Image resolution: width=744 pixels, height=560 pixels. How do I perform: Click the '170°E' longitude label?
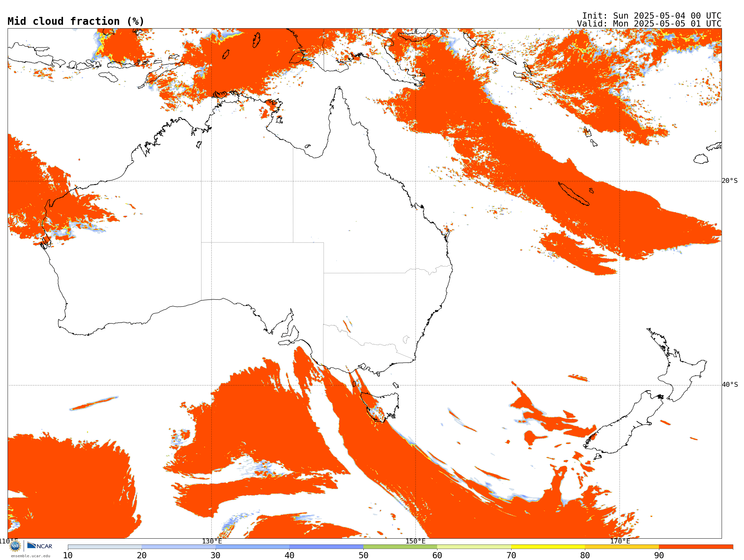tap(620, 541)
